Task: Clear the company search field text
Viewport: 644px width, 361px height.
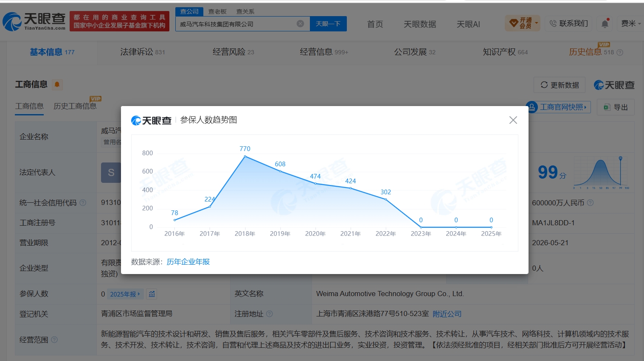Action: pos(300,24)
